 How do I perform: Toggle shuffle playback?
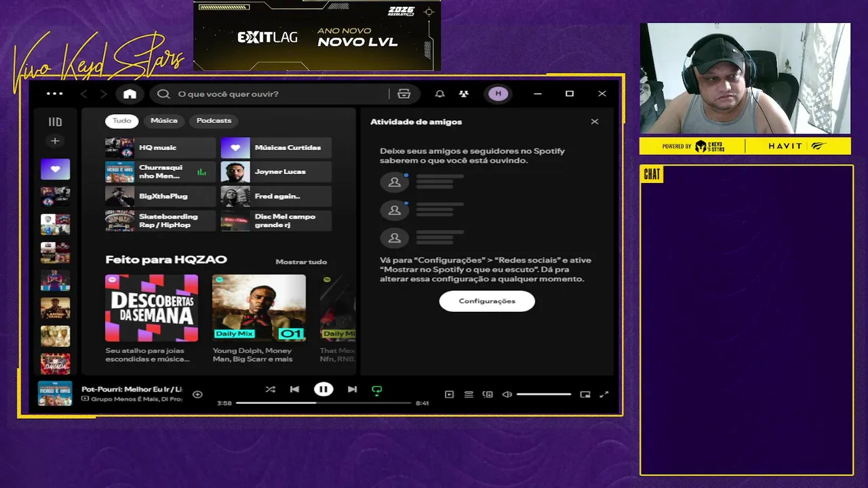[x=271, y=390]
